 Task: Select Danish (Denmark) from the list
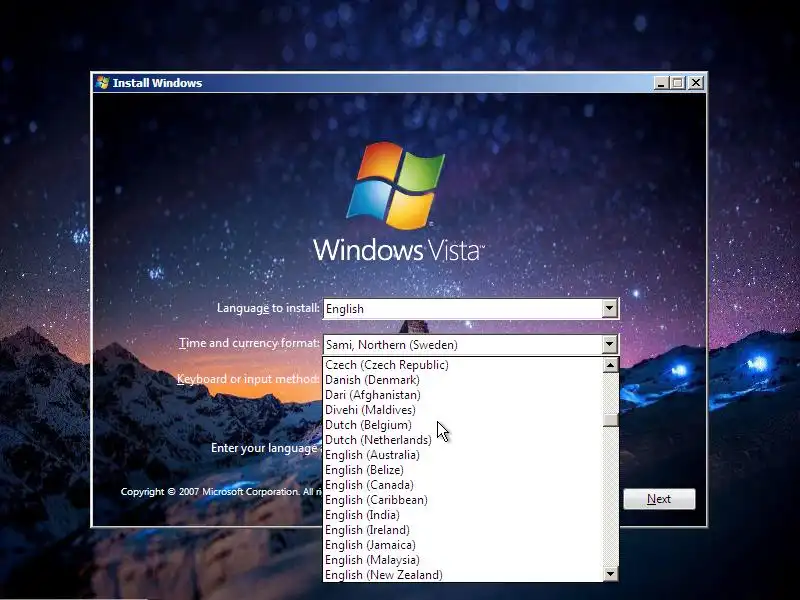tap(463, 380)
